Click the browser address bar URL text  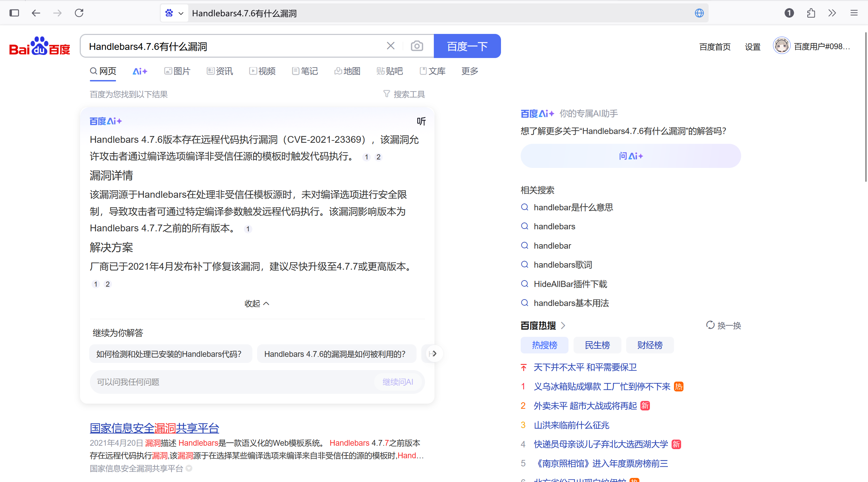[244, 14]
